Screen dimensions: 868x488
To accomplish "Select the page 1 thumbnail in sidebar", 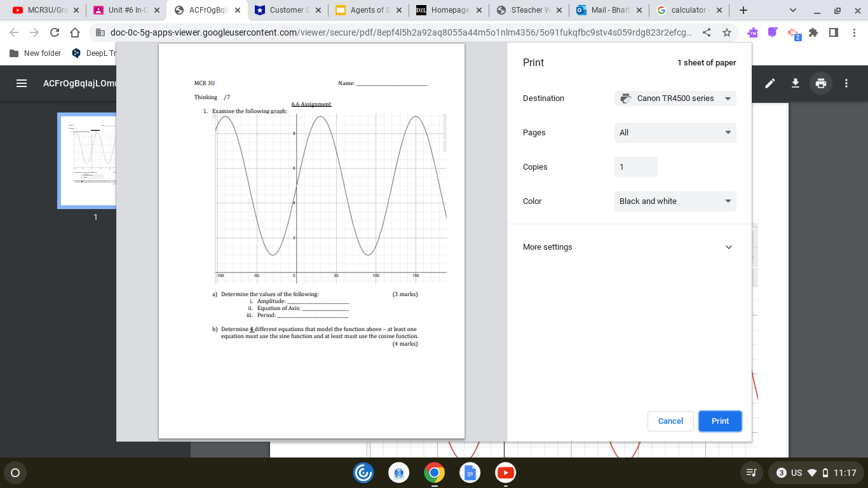I will coord(87,161).
